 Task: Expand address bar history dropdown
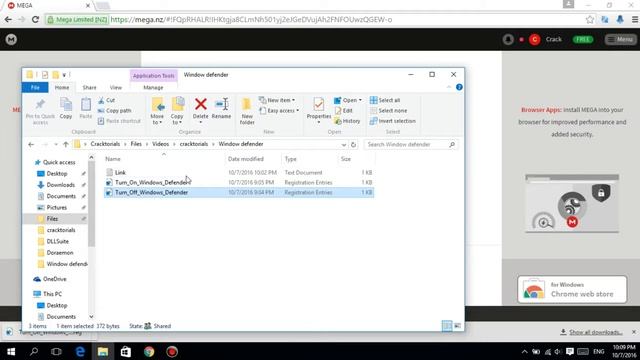(344, 144)
